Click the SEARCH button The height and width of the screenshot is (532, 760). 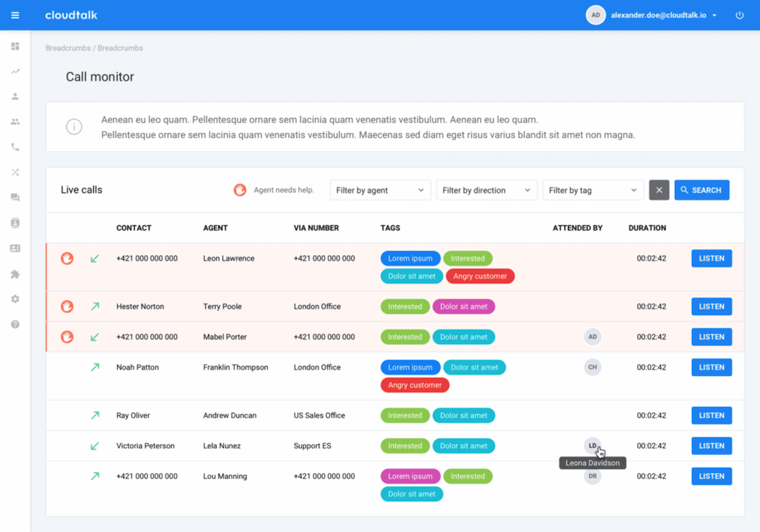point(700,190)
